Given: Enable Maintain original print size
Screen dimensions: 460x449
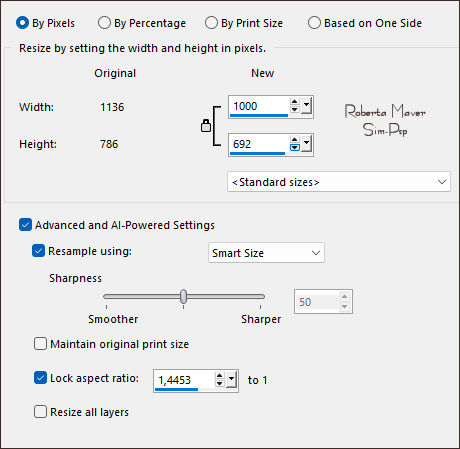Looking at the screenshot, I should (40, 344).
